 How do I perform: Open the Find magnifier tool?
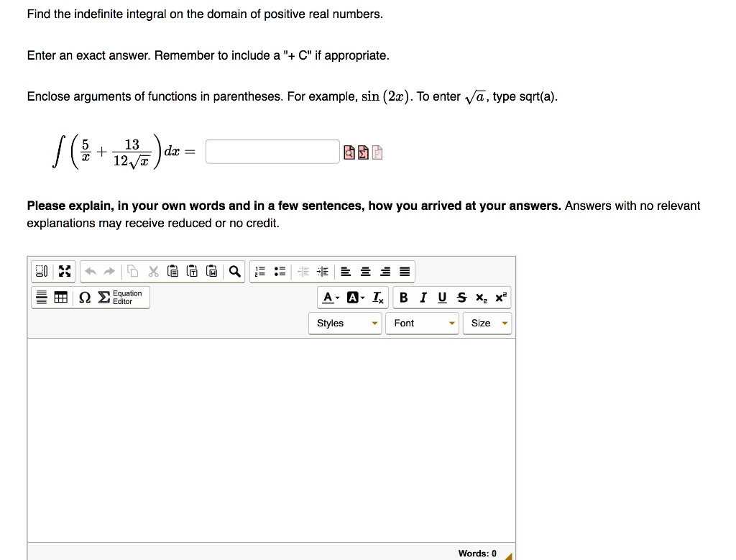point(235,271)
